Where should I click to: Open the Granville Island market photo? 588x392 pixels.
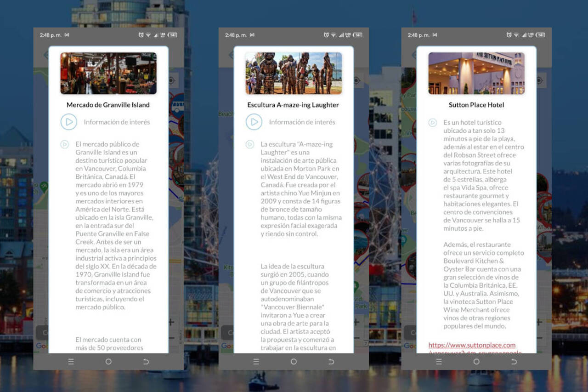coord(108,73)
